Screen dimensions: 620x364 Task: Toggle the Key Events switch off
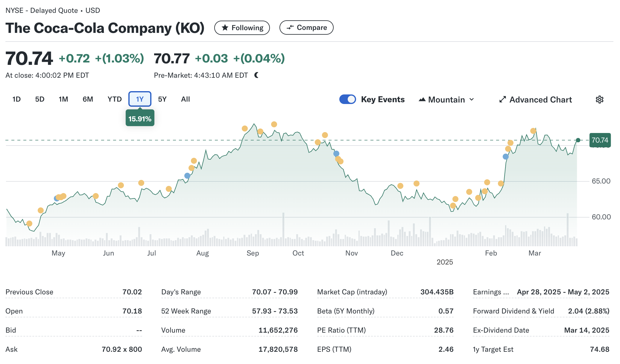pyautogui.click(x=347, y=99)
